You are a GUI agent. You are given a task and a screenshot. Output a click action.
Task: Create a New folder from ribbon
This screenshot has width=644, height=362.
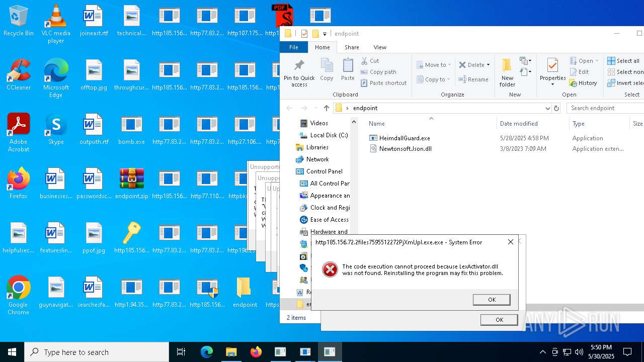pyautogui.click(x=507, y=73)
